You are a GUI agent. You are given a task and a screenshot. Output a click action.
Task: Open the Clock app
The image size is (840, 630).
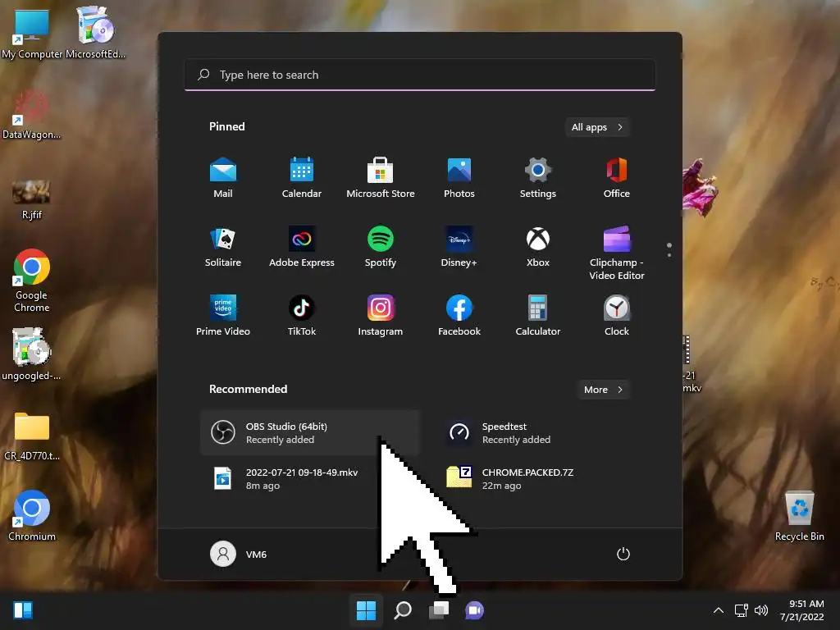point(617,316)
